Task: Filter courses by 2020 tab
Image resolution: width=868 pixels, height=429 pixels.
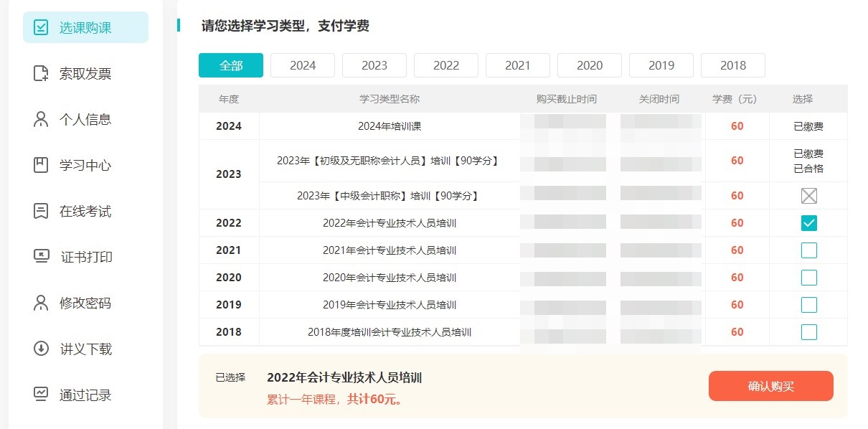Action: (x=590, y=65)
